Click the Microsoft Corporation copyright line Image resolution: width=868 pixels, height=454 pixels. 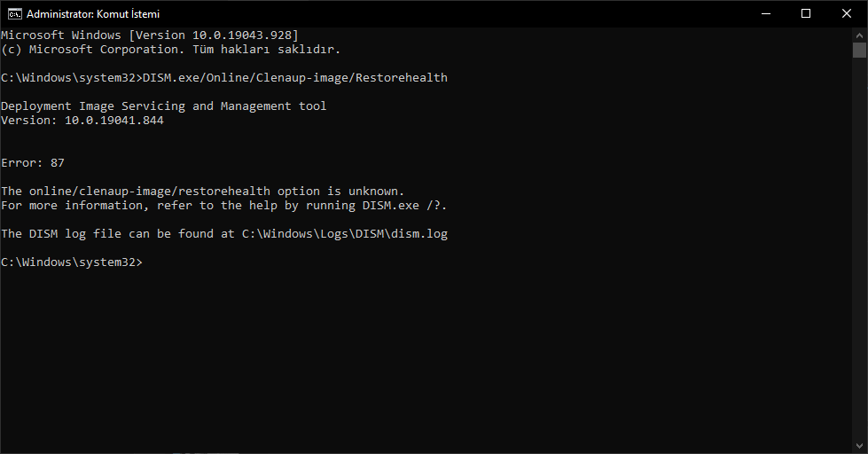(170, 50)
